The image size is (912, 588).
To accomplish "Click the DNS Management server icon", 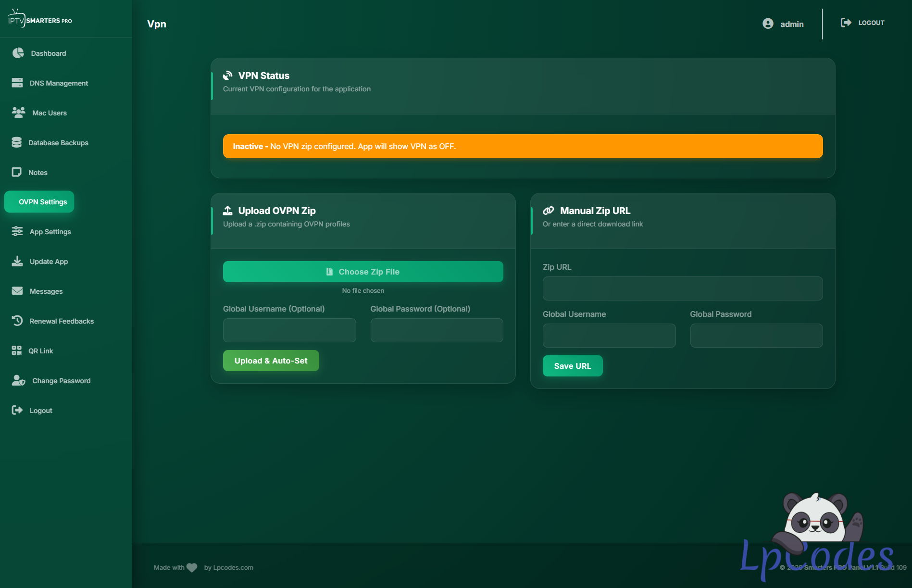I will (17, 83).
